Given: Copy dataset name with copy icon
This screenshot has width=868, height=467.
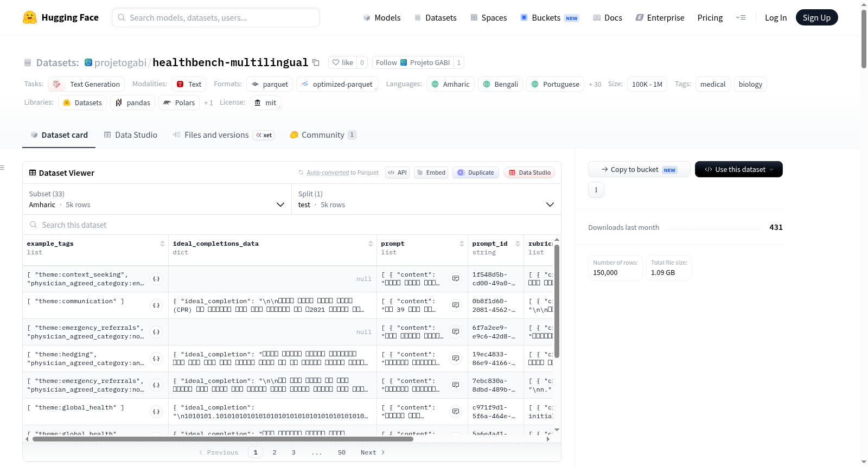Looking at the screenshot, I should tap(316, 62).
